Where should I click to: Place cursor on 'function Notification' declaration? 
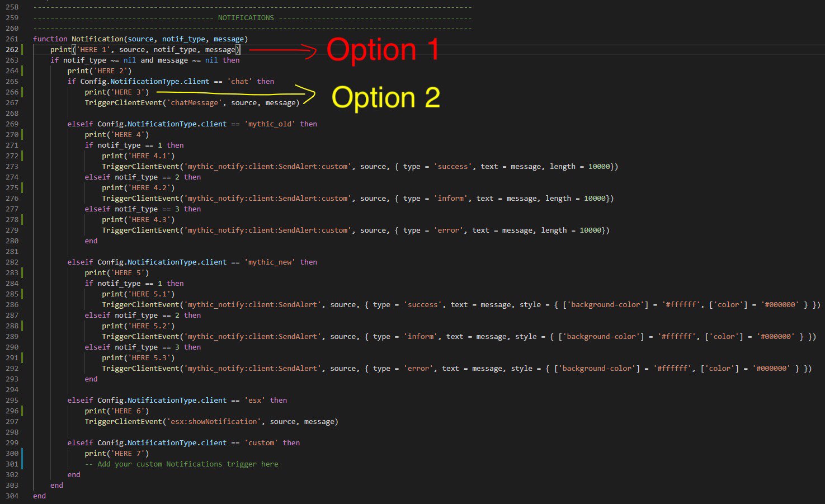coord(78,39)
